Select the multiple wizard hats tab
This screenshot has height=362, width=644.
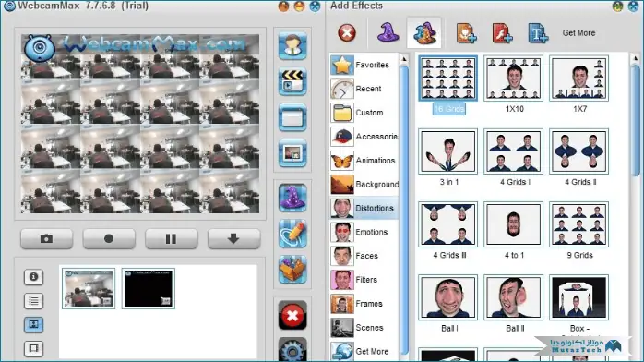click(x=424, y=33)
